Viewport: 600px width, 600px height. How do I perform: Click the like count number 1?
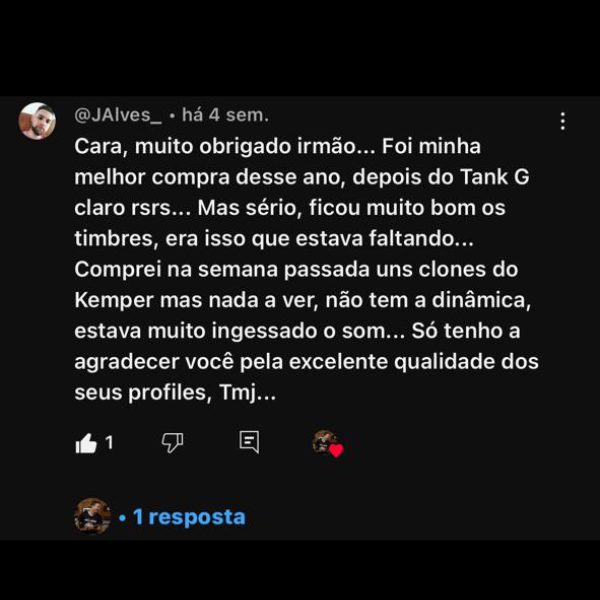pos(109,443)
